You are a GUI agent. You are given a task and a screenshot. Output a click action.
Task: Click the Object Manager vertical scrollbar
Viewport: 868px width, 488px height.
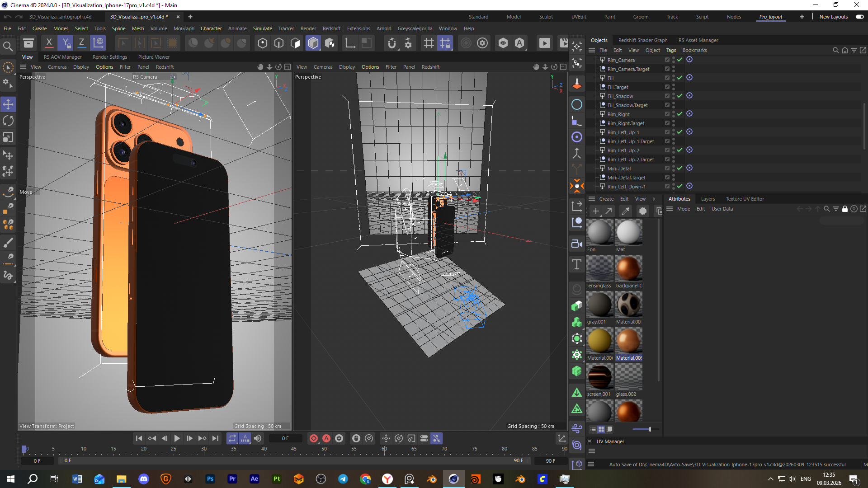coord(864,126)
